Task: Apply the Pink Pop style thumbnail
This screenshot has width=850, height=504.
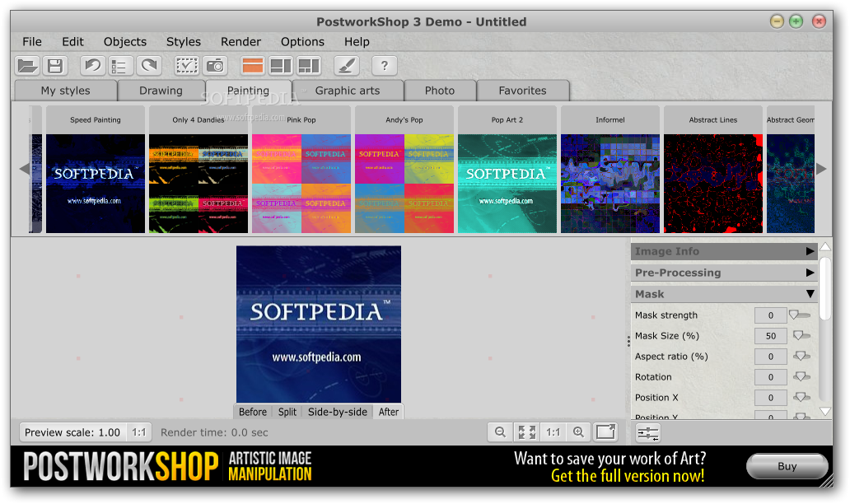Action: pyautogui.click(x=301, y=184)
